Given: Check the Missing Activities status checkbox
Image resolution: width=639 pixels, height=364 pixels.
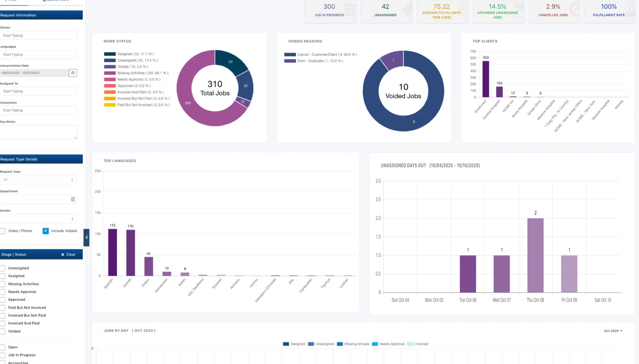Looking at the screenshot, I should [3, 284].
